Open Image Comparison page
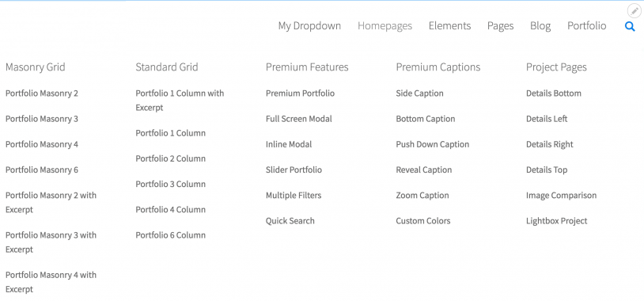 (561, 196)
